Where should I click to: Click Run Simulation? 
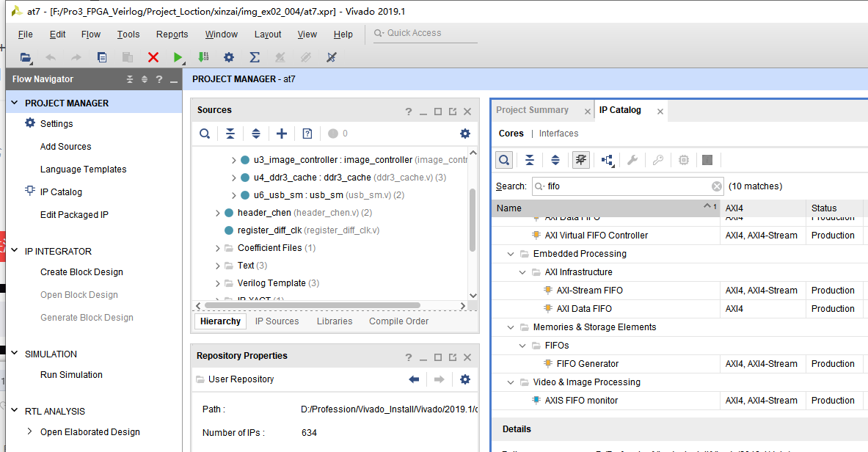pyautogui.click(x=71, y=374)
